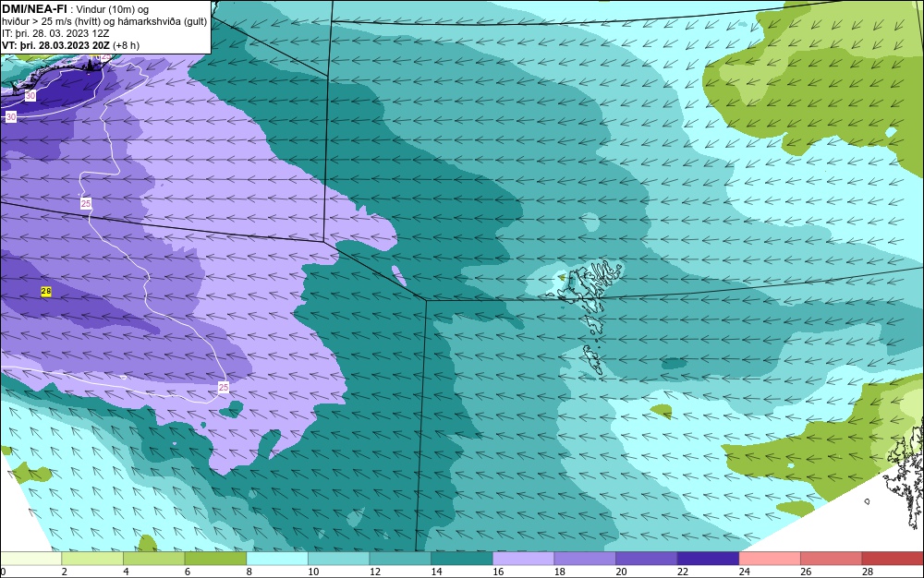Select the 24–26 m/s pink legend swatch
The width and height of the screenshot is (924, 578).
pos(770,559)
